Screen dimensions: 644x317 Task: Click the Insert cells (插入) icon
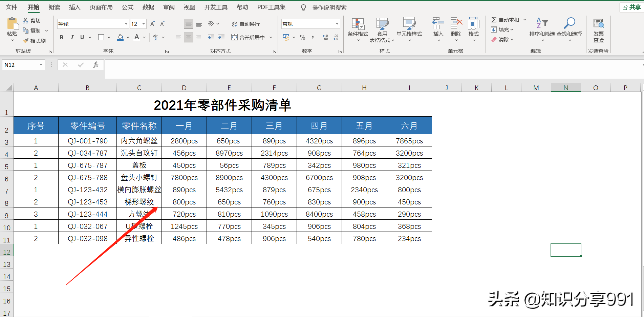[x=438, y=23]
